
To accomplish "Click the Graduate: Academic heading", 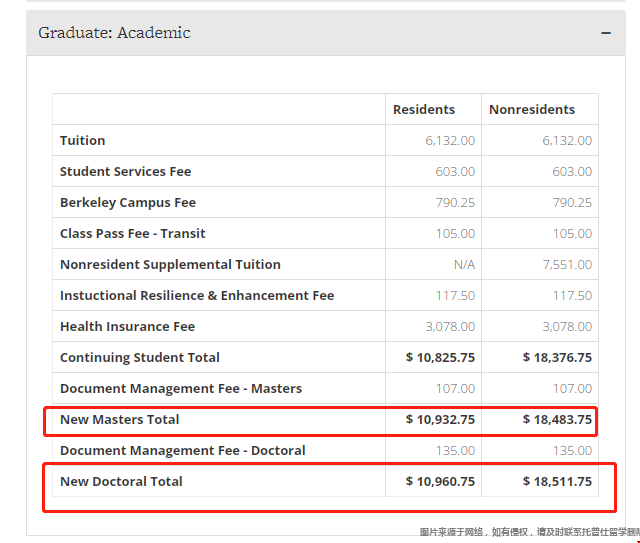I will 114,33.
